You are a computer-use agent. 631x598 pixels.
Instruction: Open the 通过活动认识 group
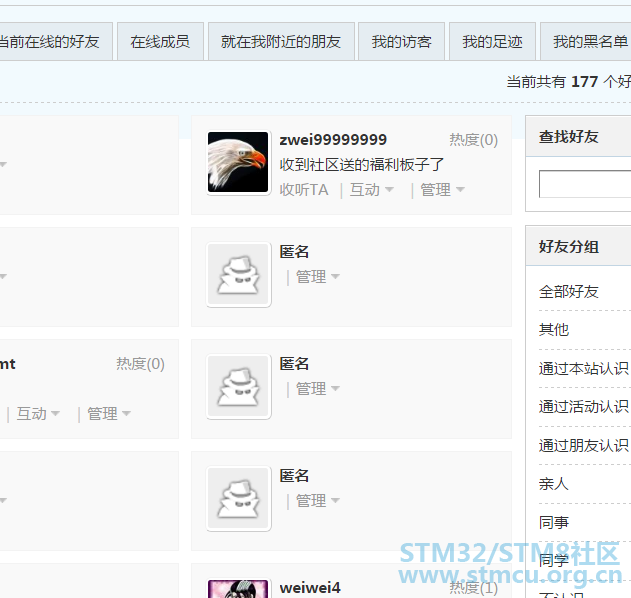pos(584,407)
